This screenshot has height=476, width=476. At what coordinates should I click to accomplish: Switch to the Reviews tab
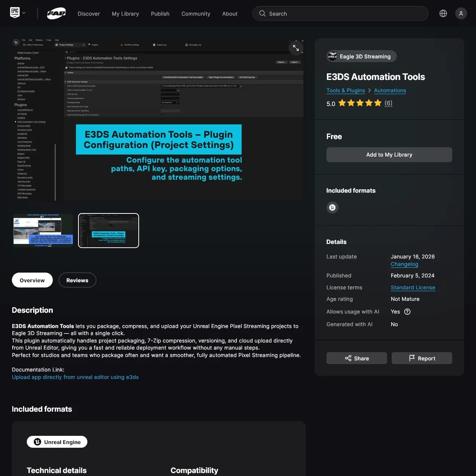pyautogui.click(x=77, y=280)
